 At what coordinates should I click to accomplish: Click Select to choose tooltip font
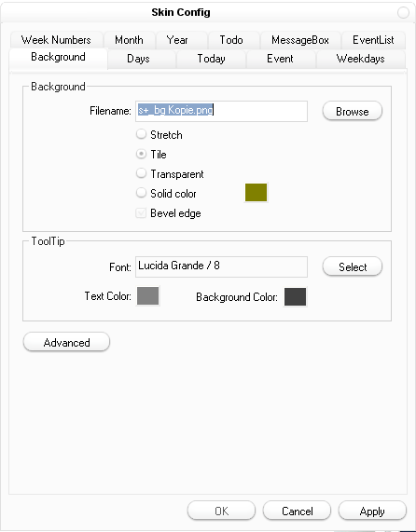[353, 266]
